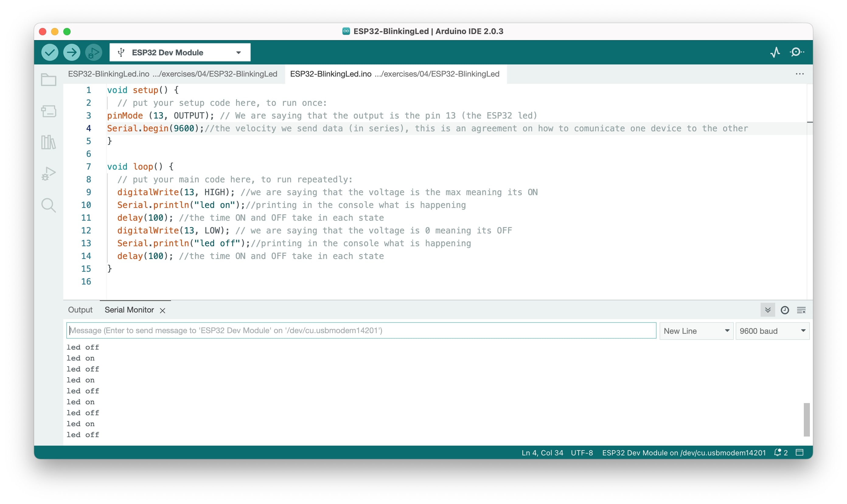The height and width of the screenshot is (504, 847).
Task: Click the 'void loop() {' code line
Action: (140, 167)
